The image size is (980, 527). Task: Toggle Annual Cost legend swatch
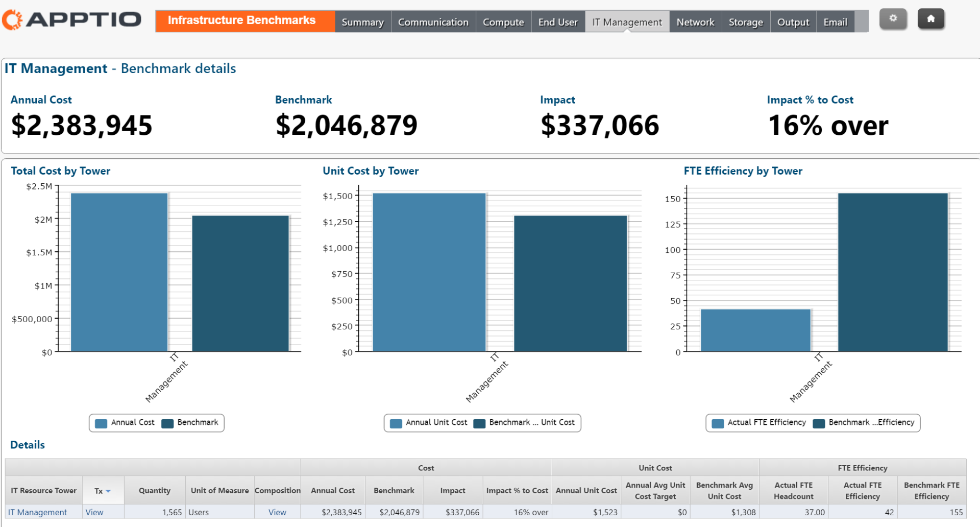101,423
